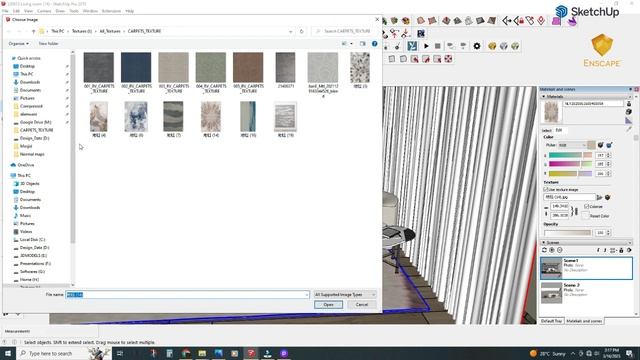The width and height of the screenshot is (640, 360).
Task: Open the Tools menu in SketchUp
Action: tap(74, 11)
